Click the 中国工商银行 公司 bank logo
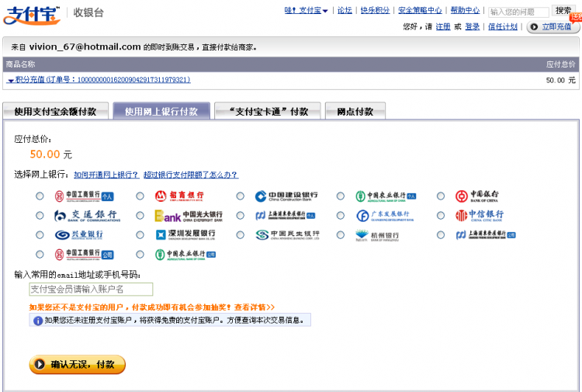 (84, 255)
